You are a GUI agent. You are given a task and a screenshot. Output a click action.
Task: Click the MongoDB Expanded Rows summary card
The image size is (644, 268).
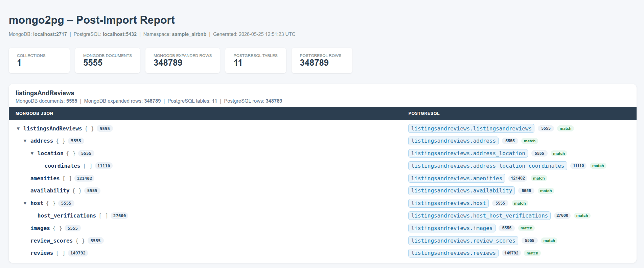183,60
